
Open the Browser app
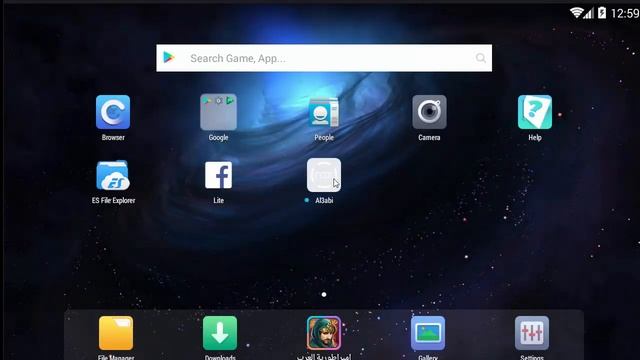point(113,112)
